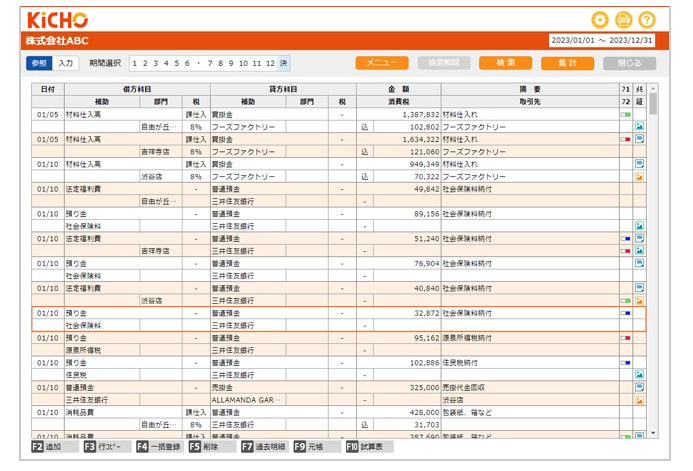
Task: Switch to 参照 (view) mode
Action: (x=38, y=63)
